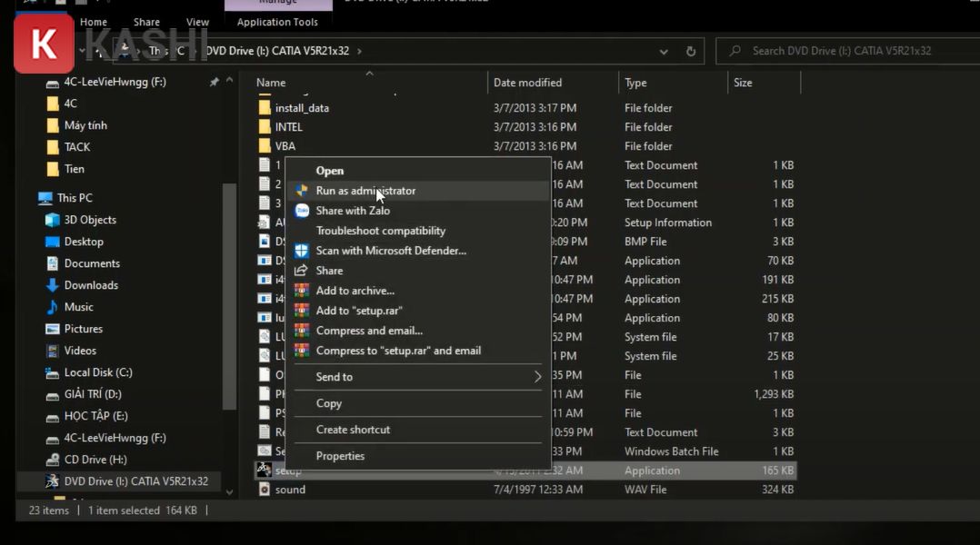Open Properties from the context menu
This screenshot has height=545, width=980.
(340, 456)
